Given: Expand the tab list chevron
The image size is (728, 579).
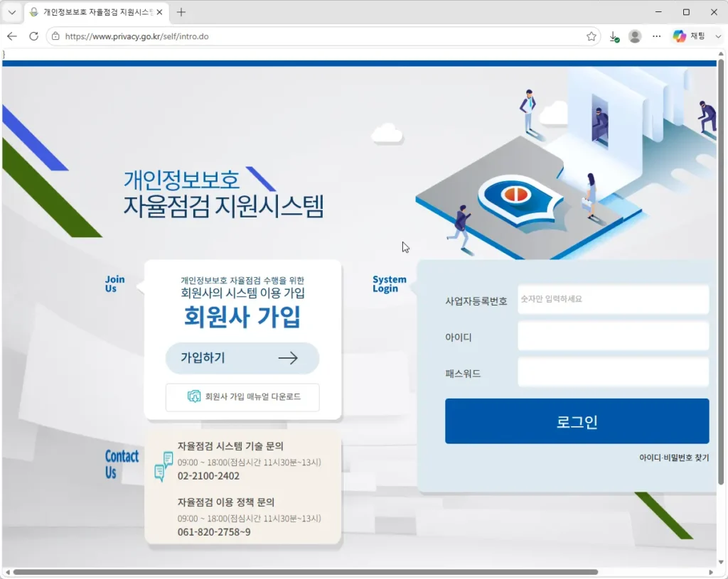Looking at the screenshot, I should click(12, 13).
